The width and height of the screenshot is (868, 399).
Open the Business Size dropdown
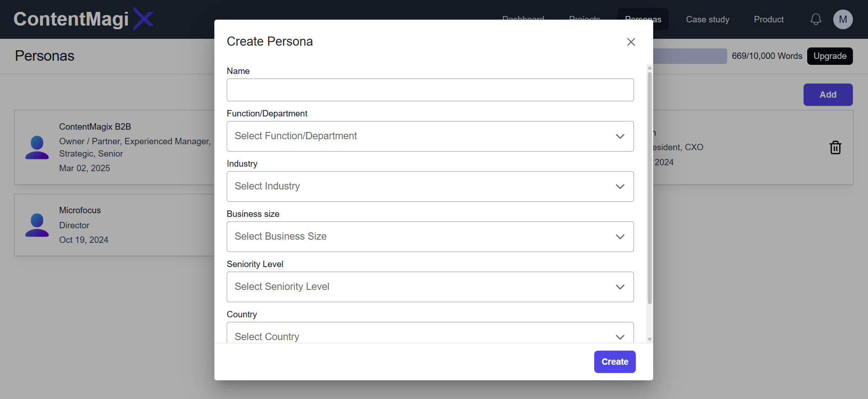[x=430, y=236]
